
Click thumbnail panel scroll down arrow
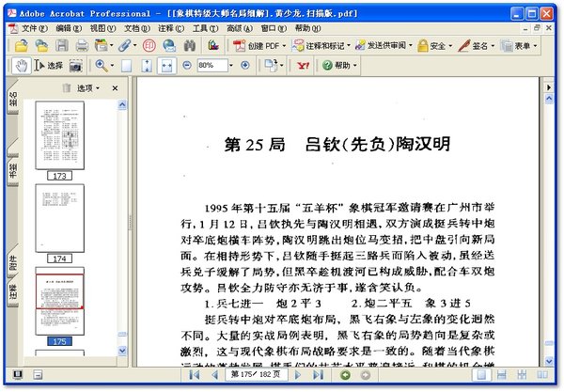coord(122,351)
